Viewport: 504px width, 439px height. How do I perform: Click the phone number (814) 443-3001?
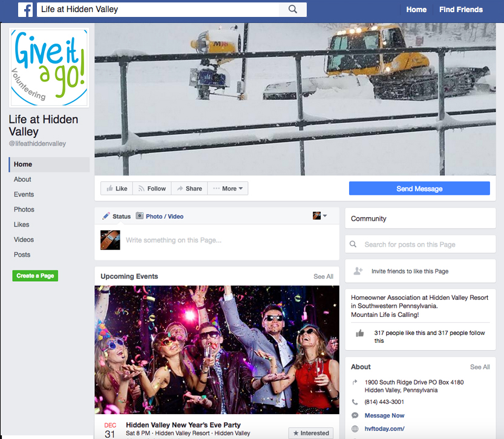point(384,402)
